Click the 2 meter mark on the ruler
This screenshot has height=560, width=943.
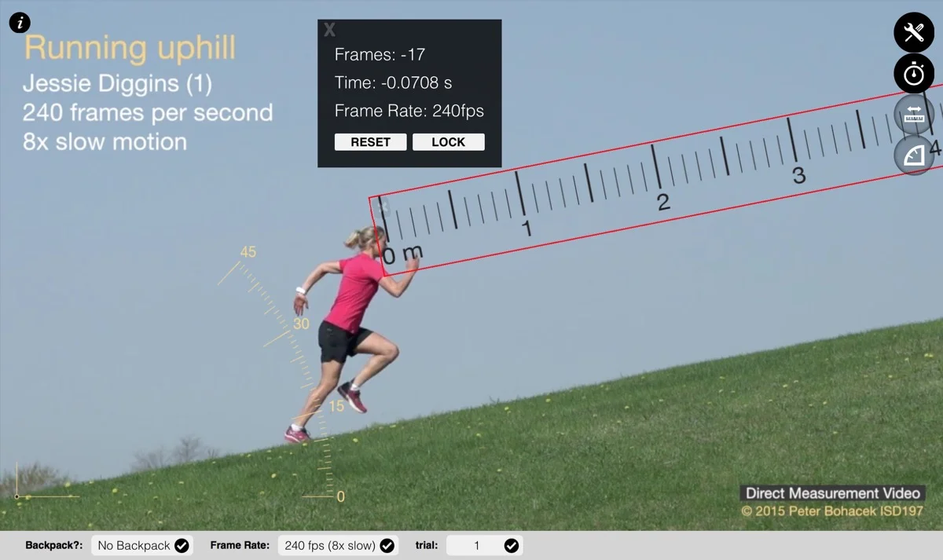tap(664, 202)
